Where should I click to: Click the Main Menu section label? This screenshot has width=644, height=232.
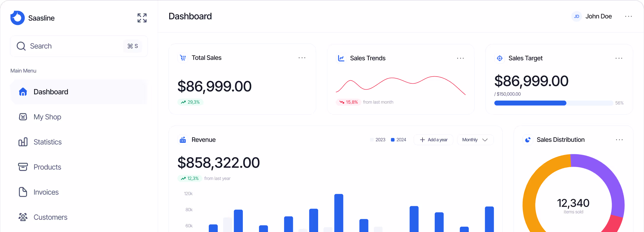(23, 71)
